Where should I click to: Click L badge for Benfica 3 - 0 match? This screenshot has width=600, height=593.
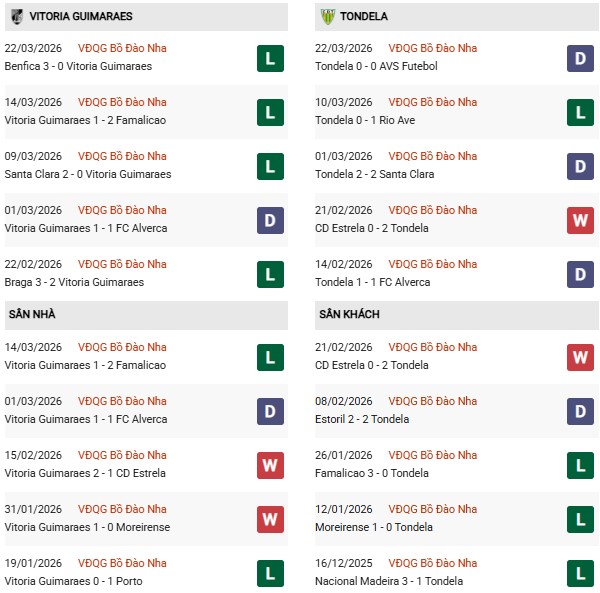[x=269, y=59]
